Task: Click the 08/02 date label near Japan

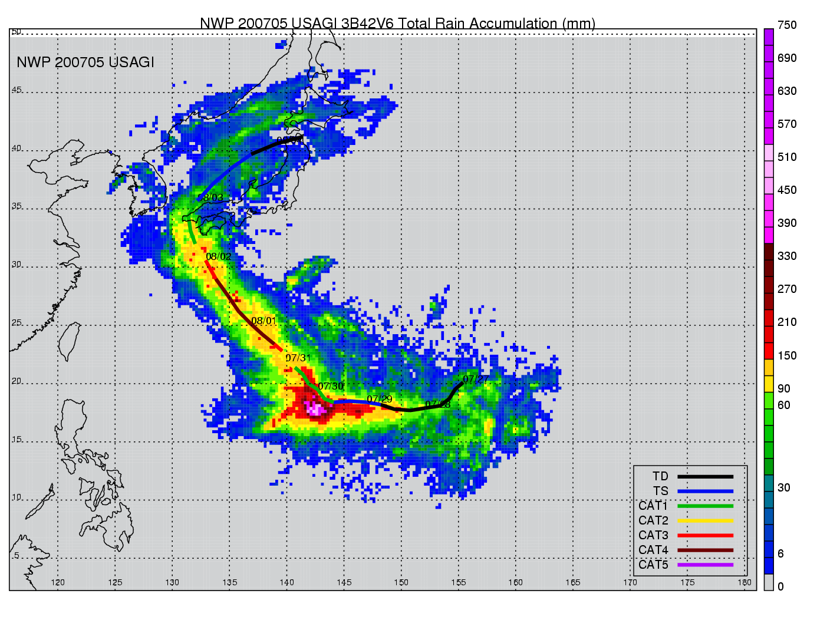Action: tap(218, 257)
